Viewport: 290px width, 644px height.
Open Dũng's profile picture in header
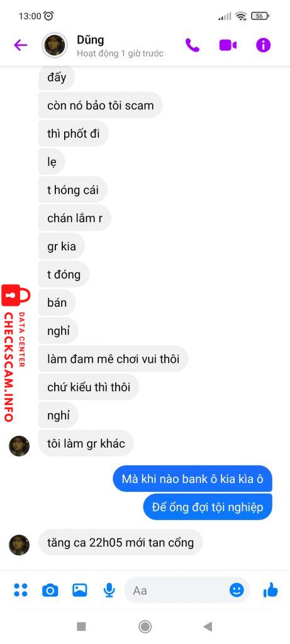[x=54, y=45]
